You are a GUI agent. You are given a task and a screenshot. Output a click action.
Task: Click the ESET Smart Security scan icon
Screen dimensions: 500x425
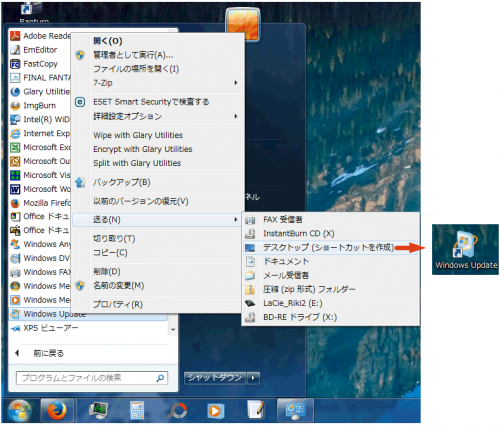80,102
